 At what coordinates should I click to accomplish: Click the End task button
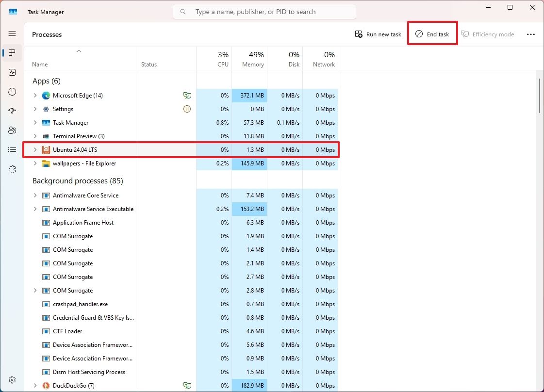(432, 34)
